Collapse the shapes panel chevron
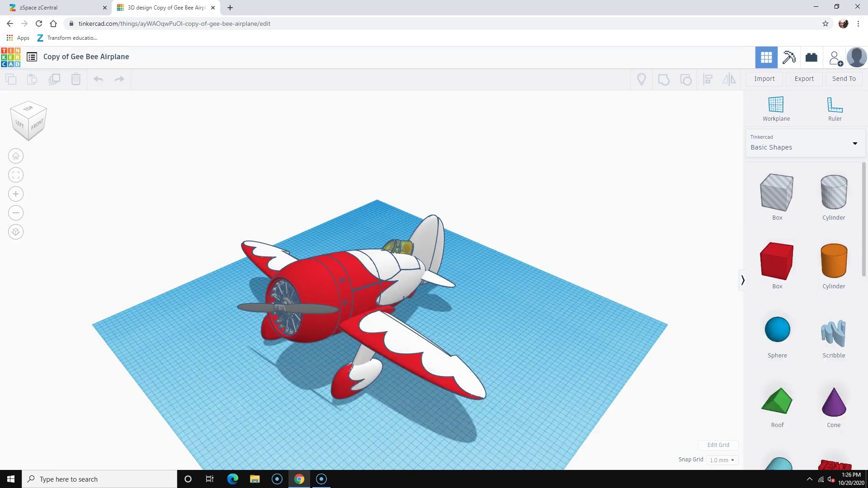Screen dimensions: 868x488 (x=742, y=280)
